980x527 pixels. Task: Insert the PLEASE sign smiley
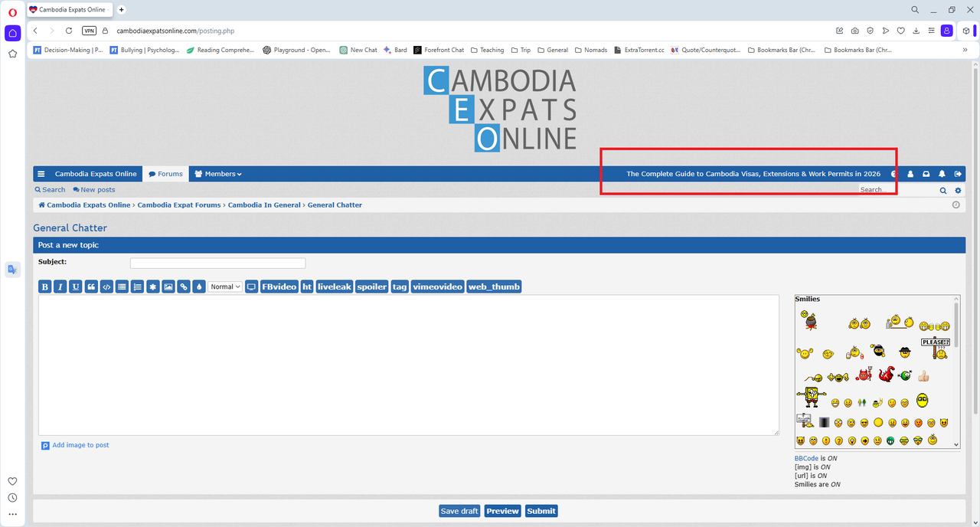936,348
